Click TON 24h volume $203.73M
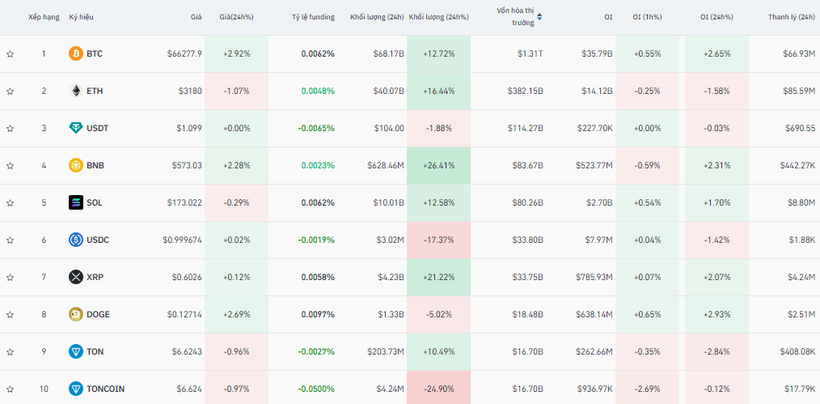 [386, 352]
